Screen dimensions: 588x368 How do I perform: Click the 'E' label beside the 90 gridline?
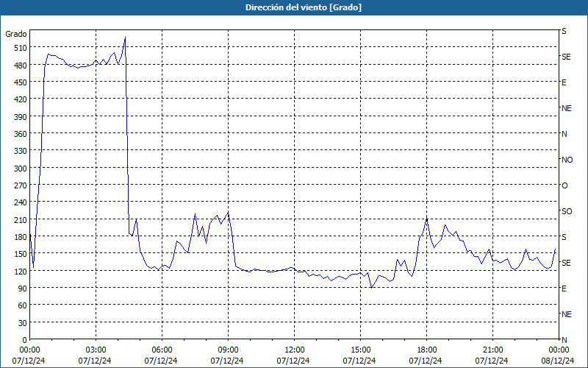(x=564, y=289)
